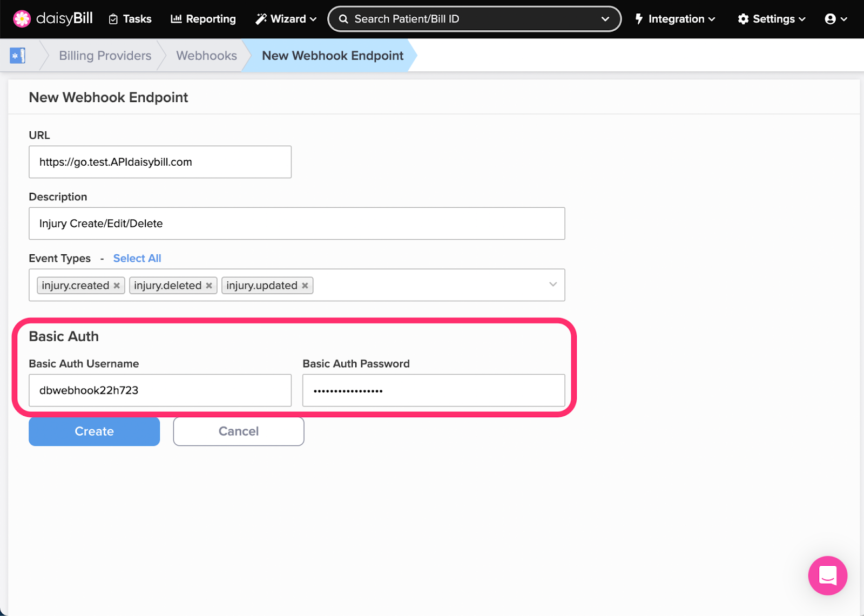Click the Settings gear icon
This screenshot has width=864, height=616.
(x=743, y=19)
